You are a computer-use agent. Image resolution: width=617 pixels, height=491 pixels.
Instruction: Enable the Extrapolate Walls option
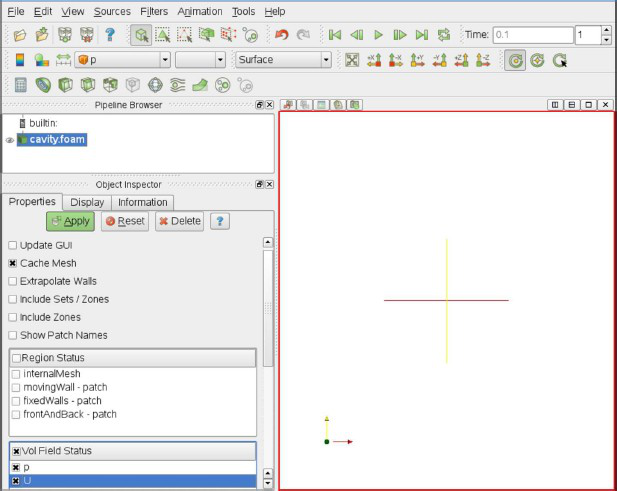(13, 281)
